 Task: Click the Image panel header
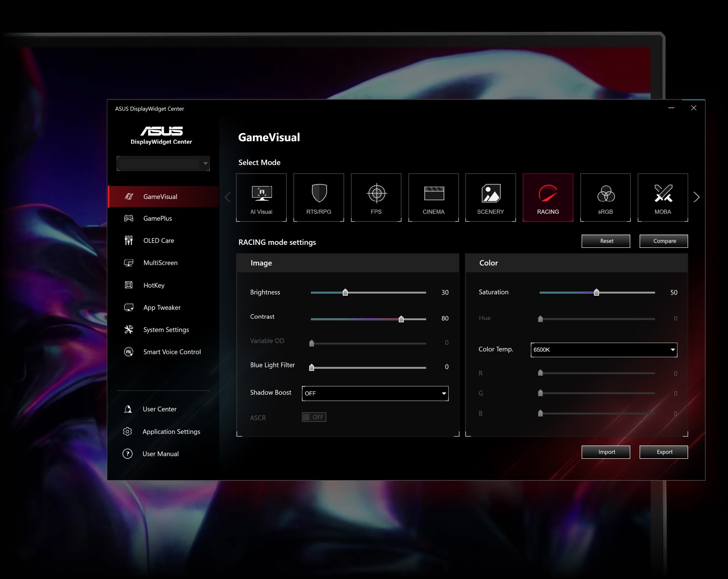pos(348,263)
